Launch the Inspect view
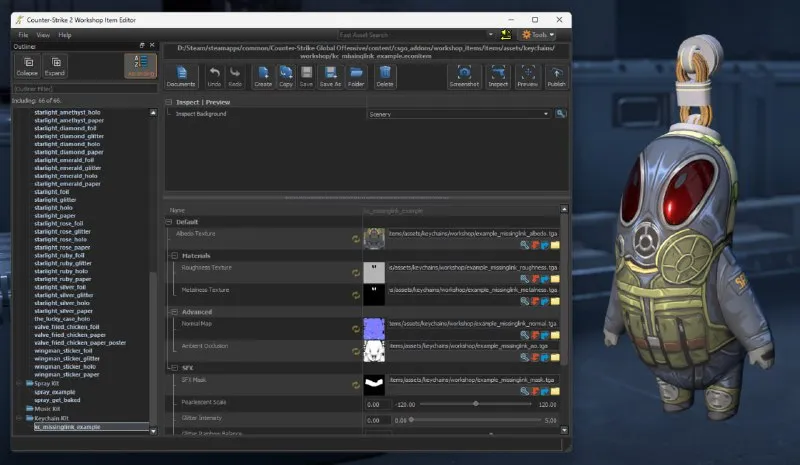Viewport: 800px width, 465px height. click(x=498, y=77)
